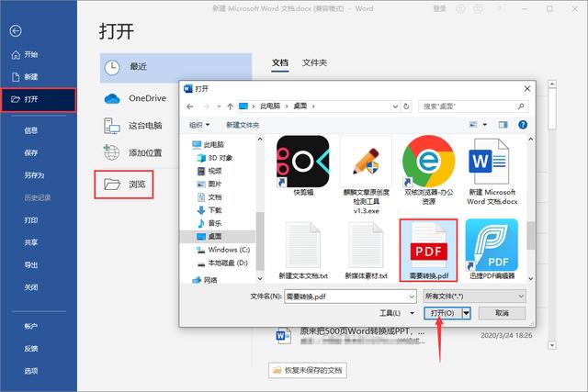Select 新建 Microsoft Word 文档.docx file
The width and height of the screenshot is (588, 392).
pos(492,172)
